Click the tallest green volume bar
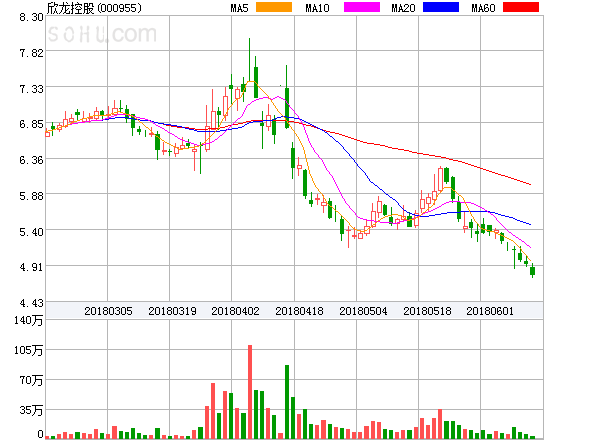600x440 pixels. [x=287, y=402]
